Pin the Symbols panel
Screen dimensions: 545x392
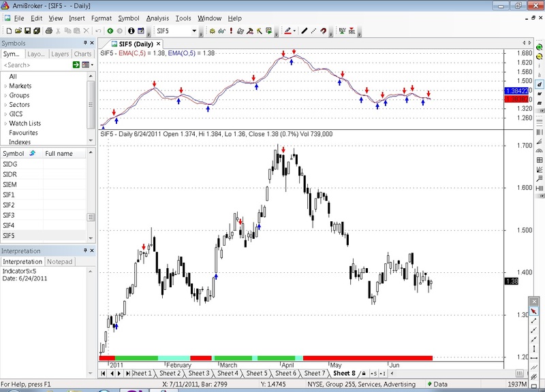click(x=85, y=43)
